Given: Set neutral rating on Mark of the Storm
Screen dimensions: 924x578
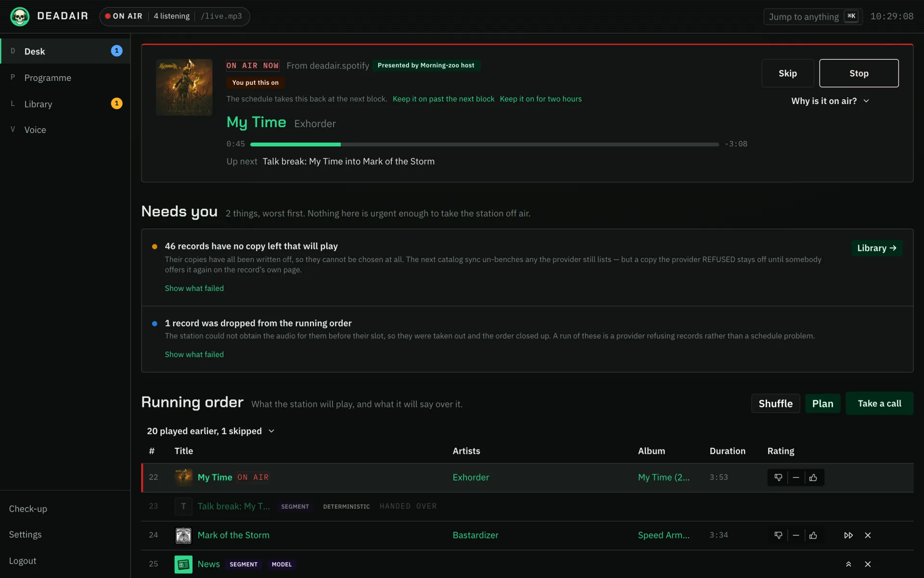Looking at the screenshot, I should [796, 535].
